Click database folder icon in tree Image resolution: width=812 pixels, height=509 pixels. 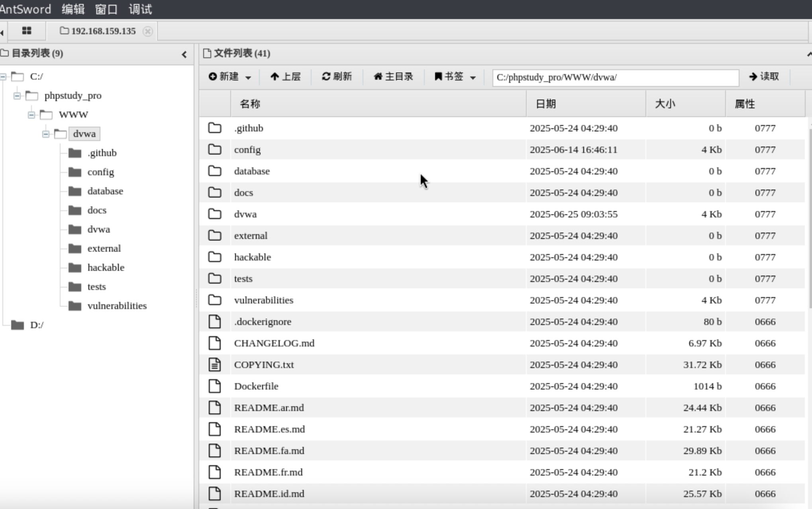[75, 191]
